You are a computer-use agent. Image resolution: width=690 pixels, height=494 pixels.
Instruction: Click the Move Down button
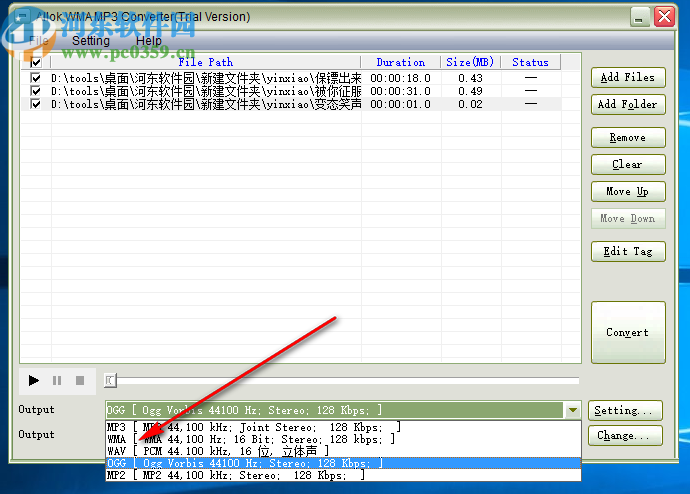(x=628, y=219)
